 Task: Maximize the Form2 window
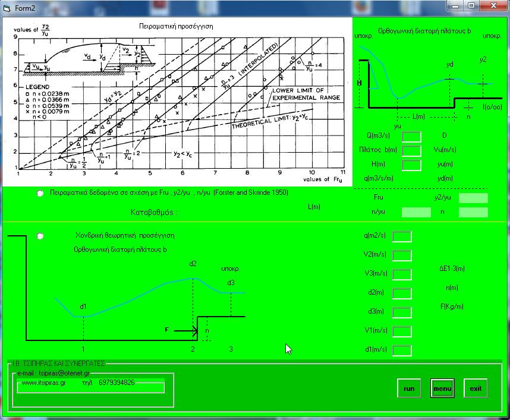[x=471, y=6]
